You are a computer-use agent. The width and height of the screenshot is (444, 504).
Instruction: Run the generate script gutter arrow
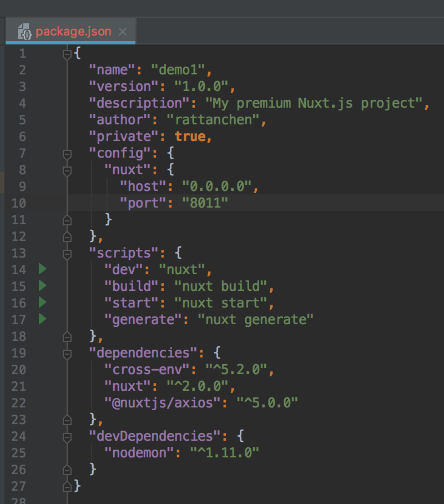point(42,319)
